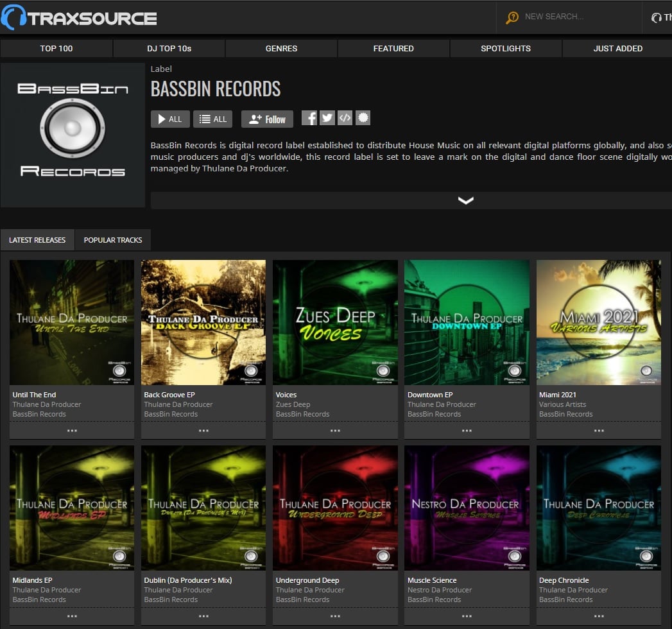This screenshot has height=629, width=672.
Task: Click the search magnifier icon
Action: pos(512,17)
